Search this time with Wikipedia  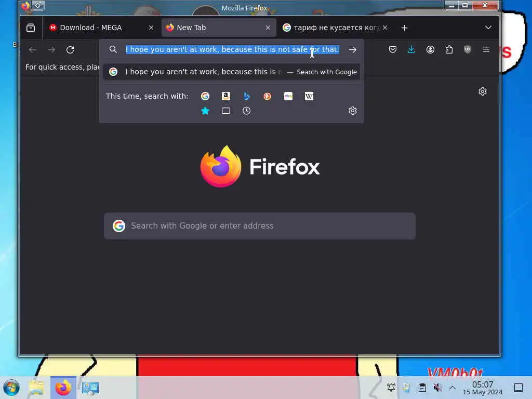point(309,96)
